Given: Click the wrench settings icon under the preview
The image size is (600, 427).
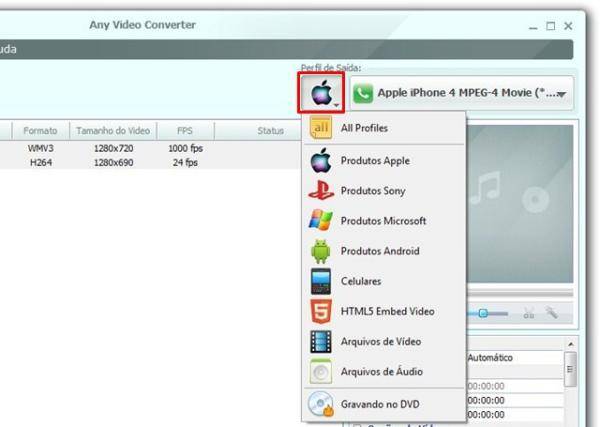Looking at the screenshot, I should click(552, 313).
